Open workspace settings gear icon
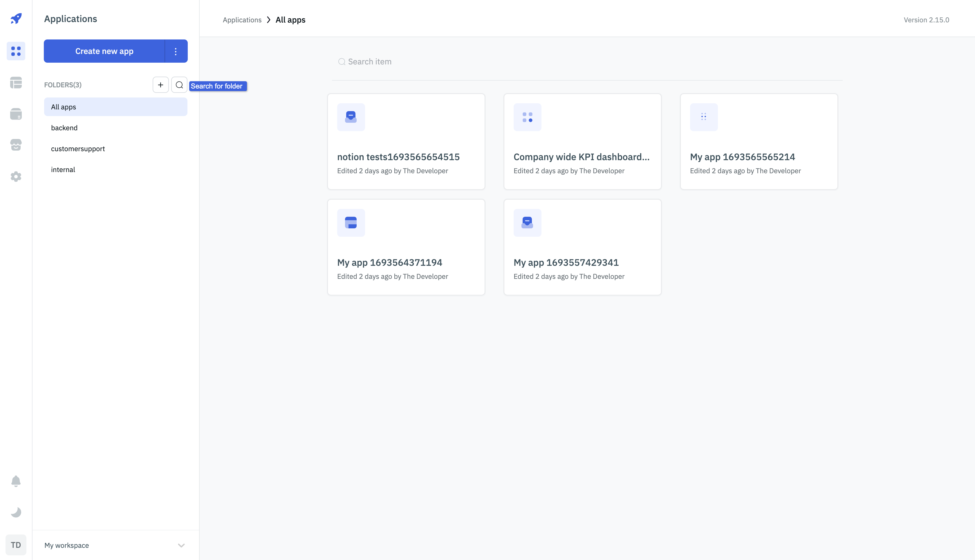 pyautogui.click(x=16, y=176)
